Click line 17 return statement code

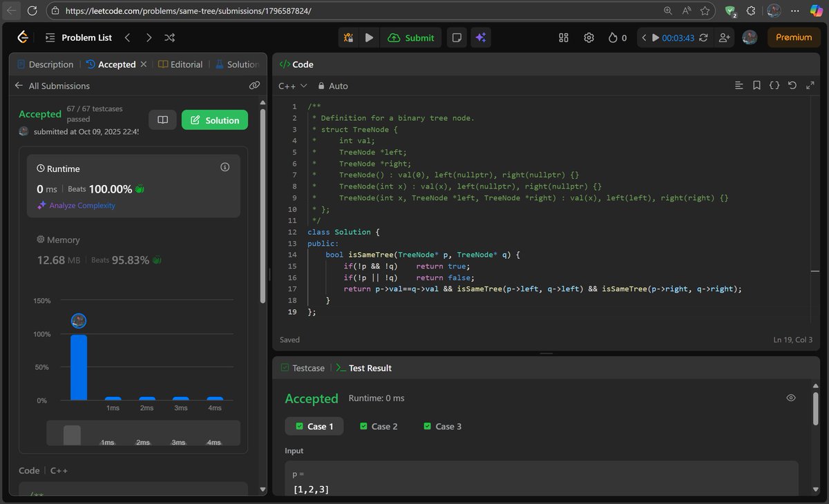click(x=542, y=289)
